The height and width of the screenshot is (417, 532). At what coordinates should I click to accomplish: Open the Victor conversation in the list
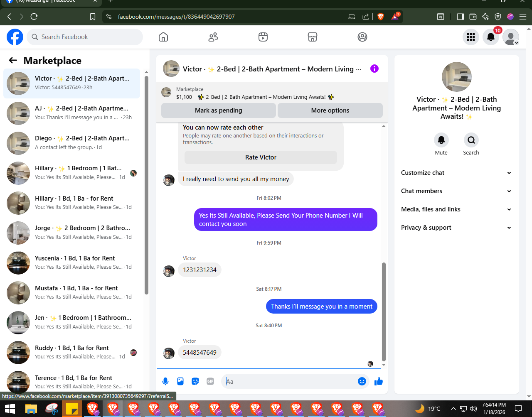(72, 83)
